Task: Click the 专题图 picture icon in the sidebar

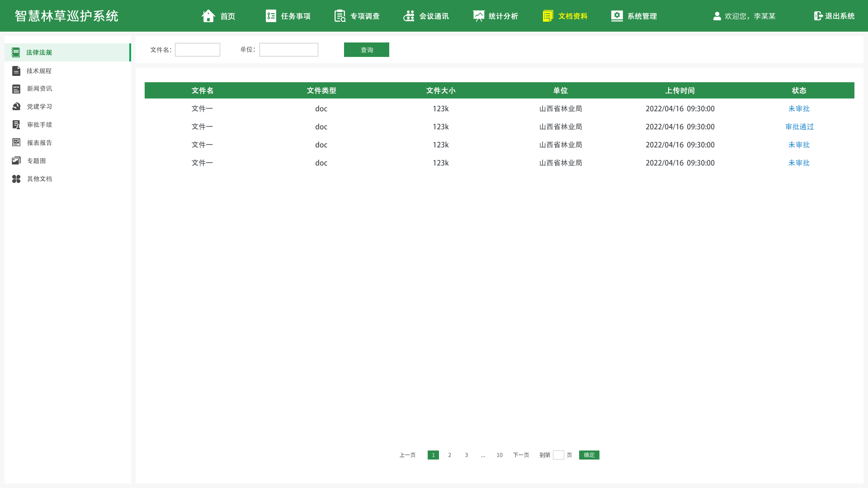Action: point(16,161)
